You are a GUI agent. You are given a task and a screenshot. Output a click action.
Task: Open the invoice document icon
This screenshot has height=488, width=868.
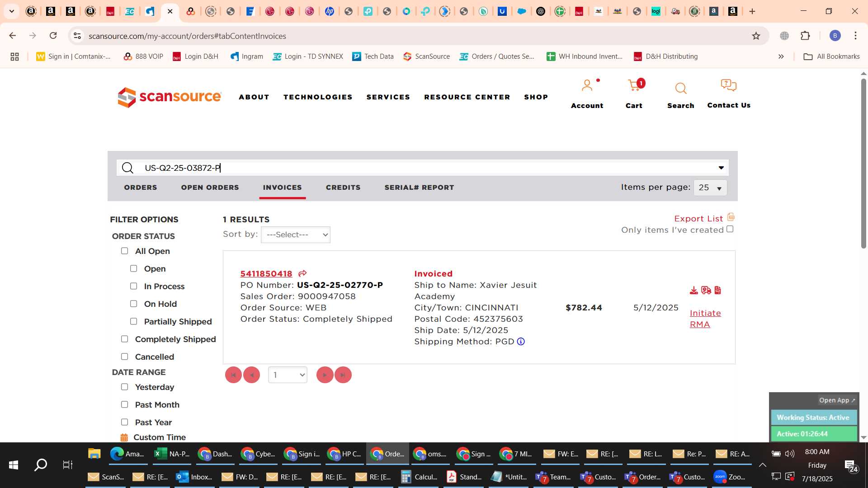coord(717,290)
